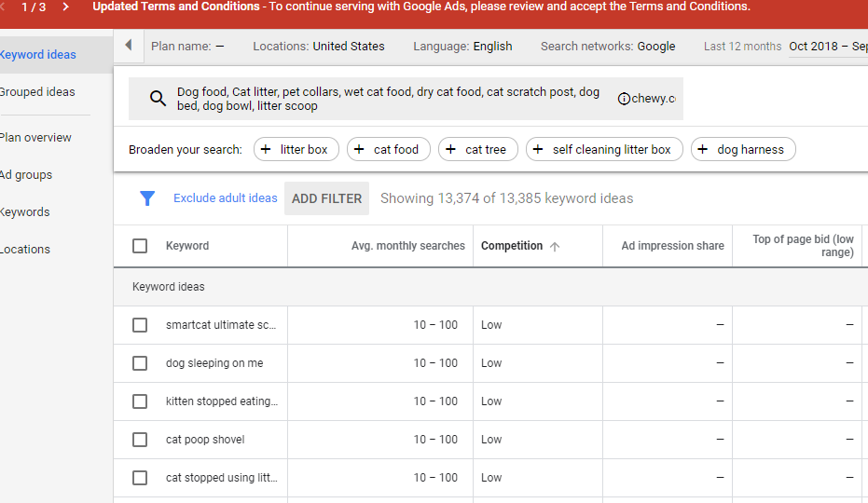Change the Locations: United States setting
This screenshot has width=868, height=503.
[x=319, y=47]
